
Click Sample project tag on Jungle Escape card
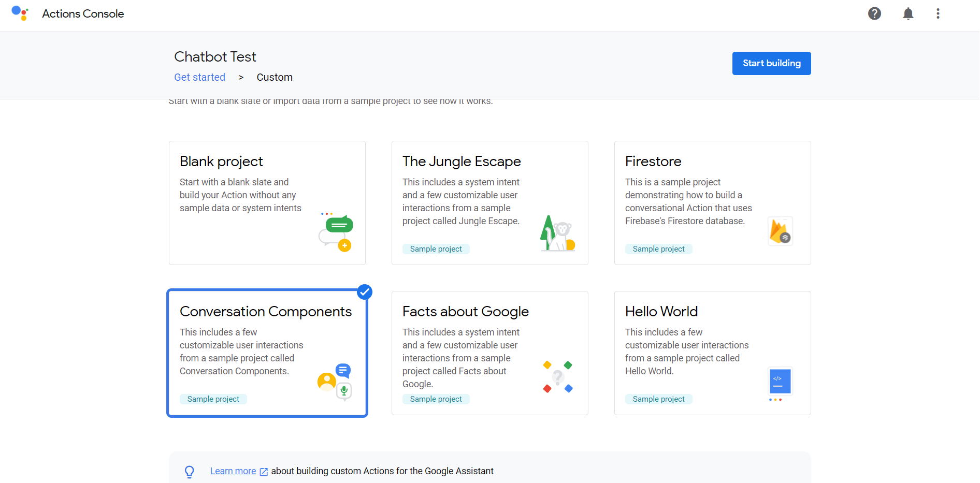pyautogui.click(x=436, y=249)
